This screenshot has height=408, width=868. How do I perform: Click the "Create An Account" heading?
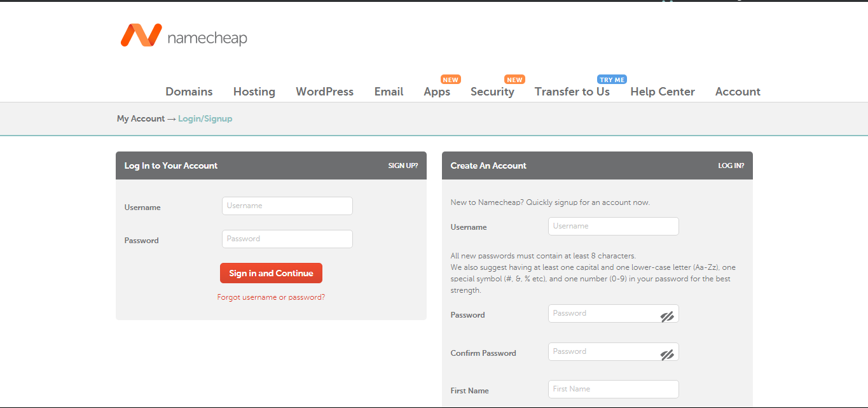coord(488,165)
